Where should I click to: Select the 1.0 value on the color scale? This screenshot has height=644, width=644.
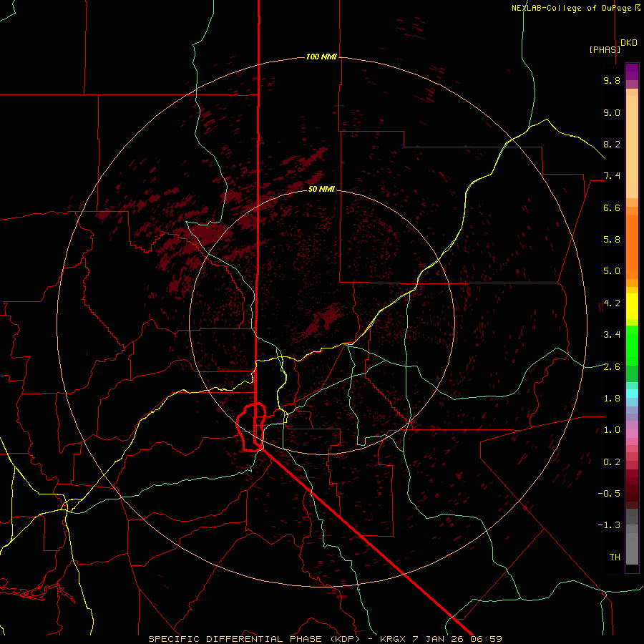pyautogui.click(x=612, y=430)
